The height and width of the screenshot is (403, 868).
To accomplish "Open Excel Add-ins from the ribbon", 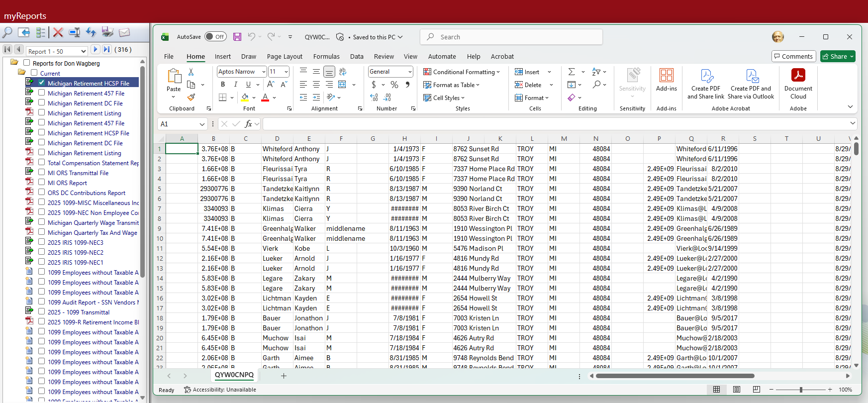I will pos(666,80).
